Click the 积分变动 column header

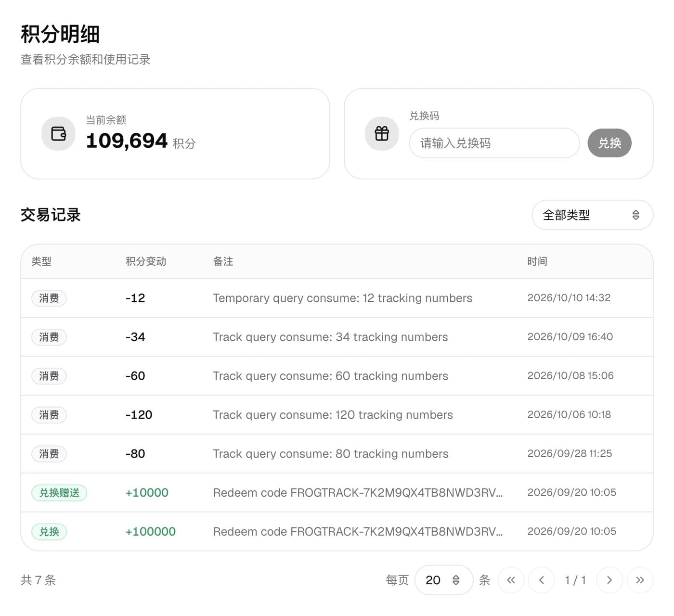pos(146,261)
